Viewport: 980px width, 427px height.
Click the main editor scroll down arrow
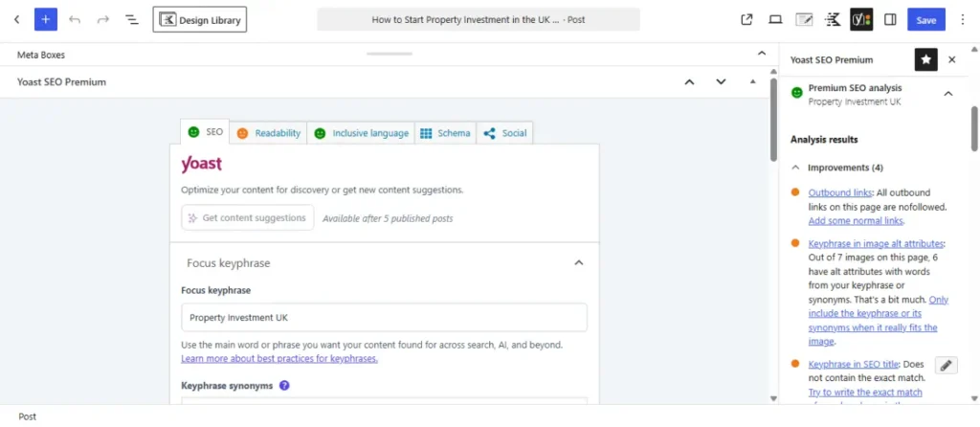[773, 398]
